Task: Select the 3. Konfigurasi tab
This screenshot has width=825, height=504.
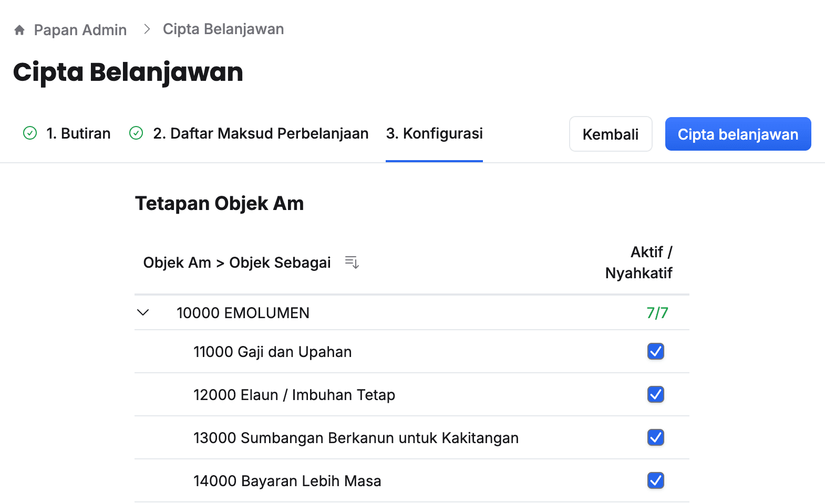Action: pos(434,133)
